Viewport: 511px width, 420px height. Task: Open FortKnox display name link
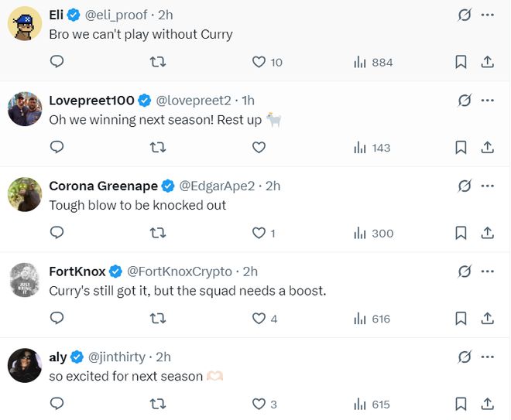click(77, 271)
